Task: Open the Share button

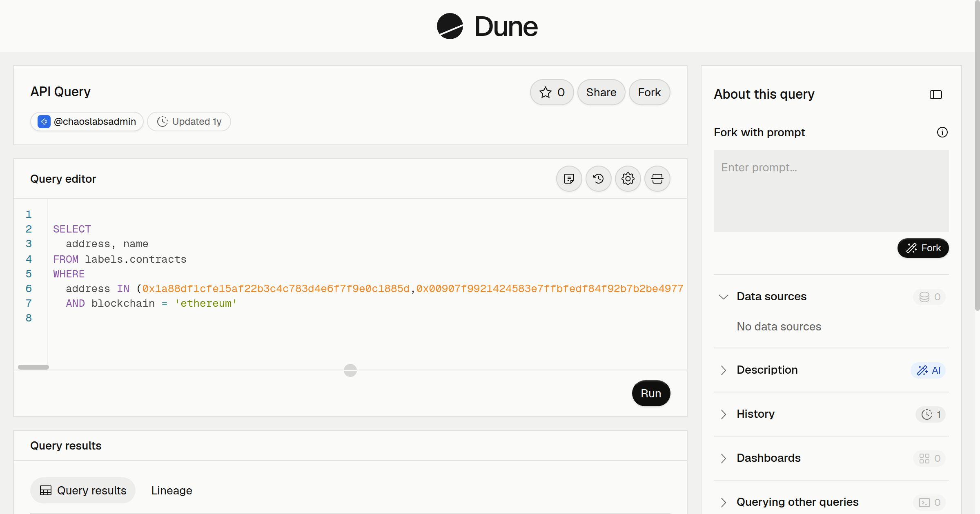Action: point(601,92)
